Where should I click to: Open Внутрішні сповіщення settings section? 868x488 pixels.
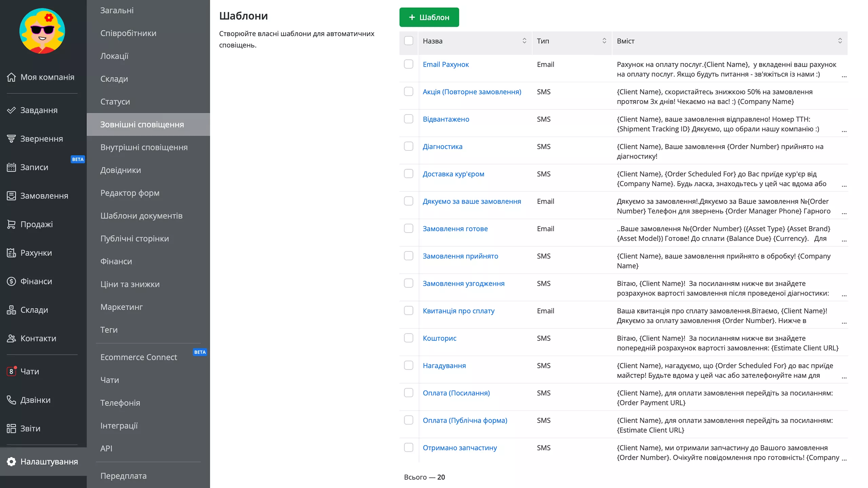(144, 147)
